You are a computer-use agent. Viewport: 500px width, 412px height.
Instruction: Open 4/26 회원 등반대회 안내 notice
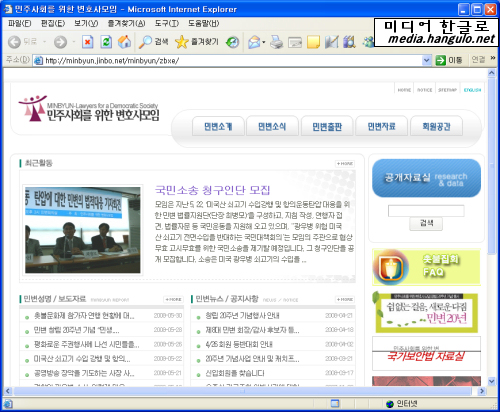pyautogui.click(x=239, y=344)
